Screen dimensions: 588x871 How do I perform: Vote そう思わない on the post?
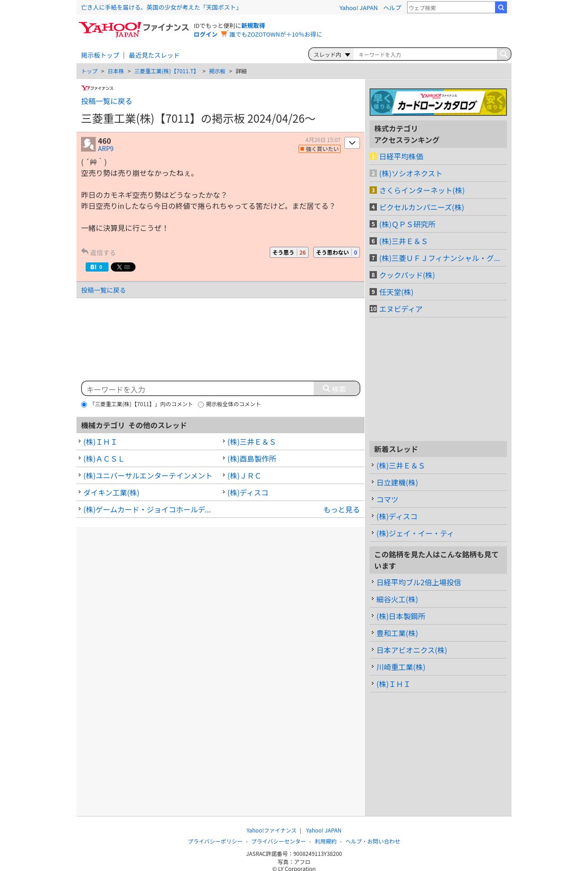[x=337, y=252]
